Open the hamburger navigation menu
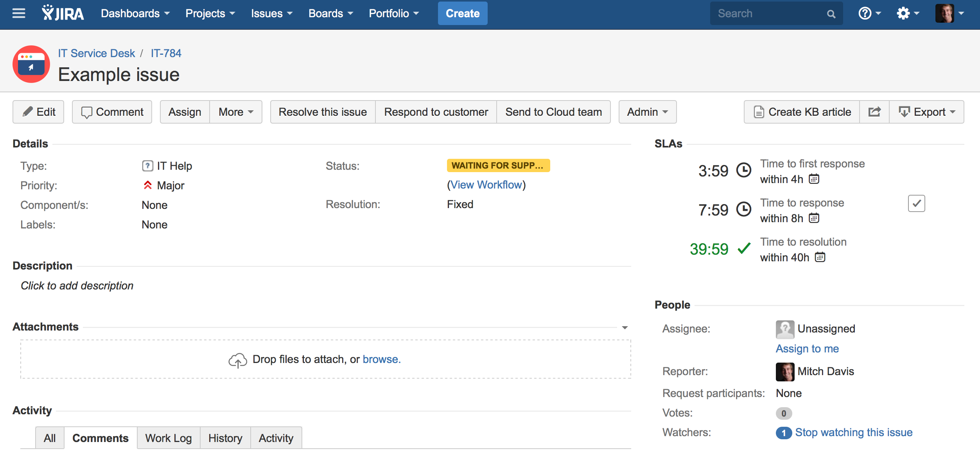Viewport: 980px width, 460px height. [18, 14]
